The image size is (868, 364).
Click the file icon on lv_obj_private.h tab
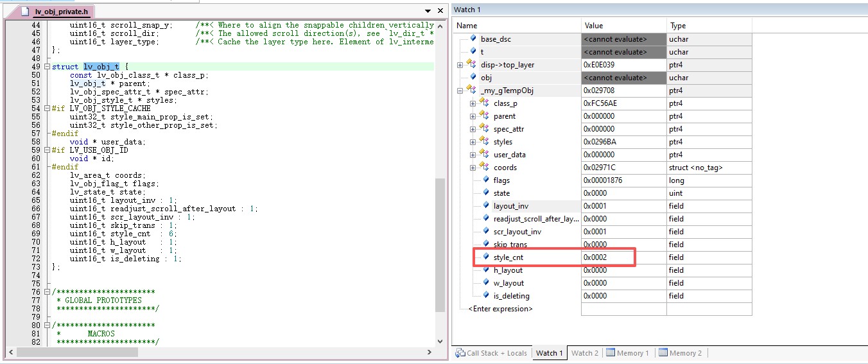click(x=25, y=12)
